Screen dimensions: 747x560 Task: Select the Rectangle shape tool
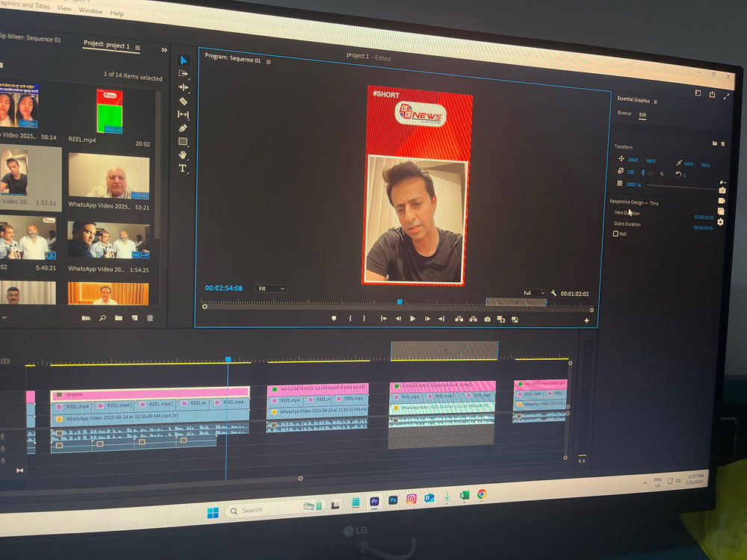pos(183,141)
